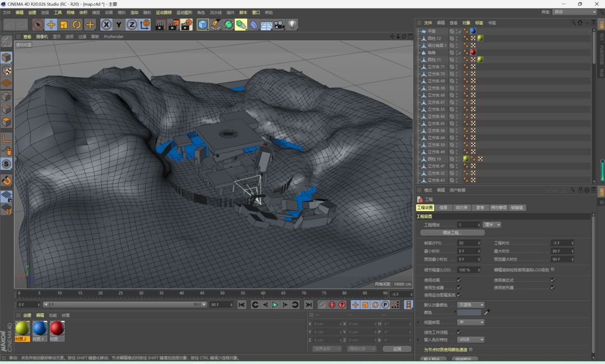
Task: Open the deformer (Bend) icon
Action: pyautogui.click(x=254, y=25)
